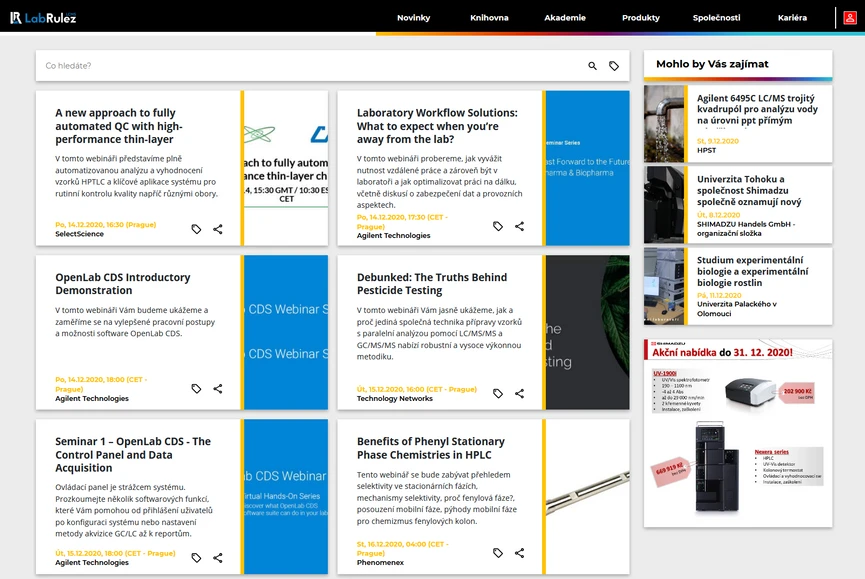Click 'Technology Networks' organizer name
865x579 pixels.
point(394,399)
